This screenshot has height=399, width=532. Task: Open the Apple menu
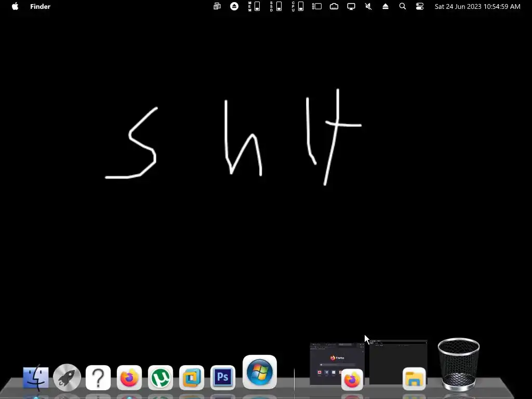[15, 6]
